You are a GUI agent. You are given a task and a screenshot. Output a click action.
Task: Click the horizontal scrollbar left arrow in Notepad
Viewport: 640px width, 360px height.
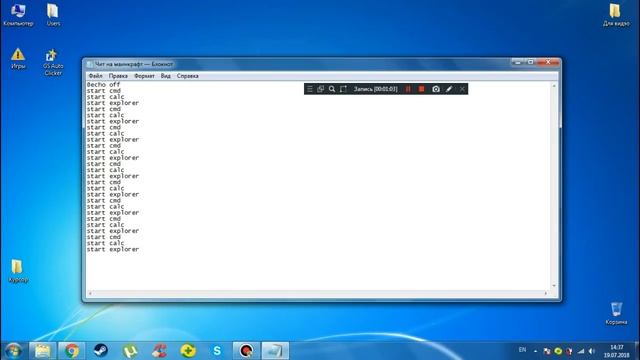(x=90, y=293)
